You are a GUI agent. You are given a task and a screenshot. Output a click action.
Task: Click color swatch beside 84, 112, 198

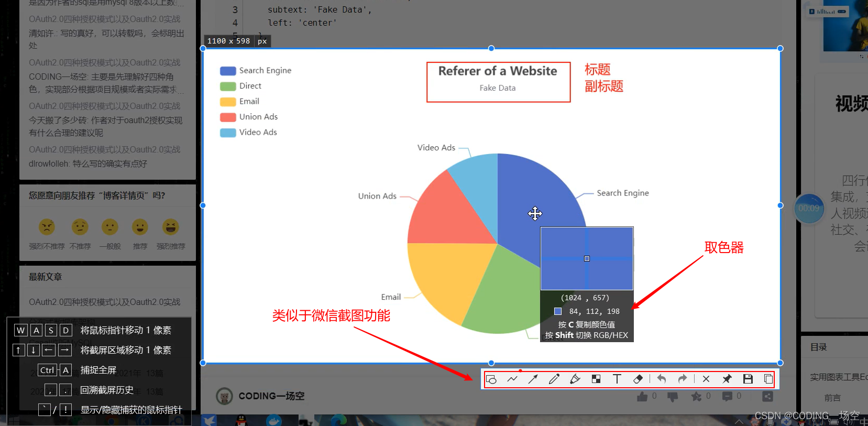(x=558, y=311)
